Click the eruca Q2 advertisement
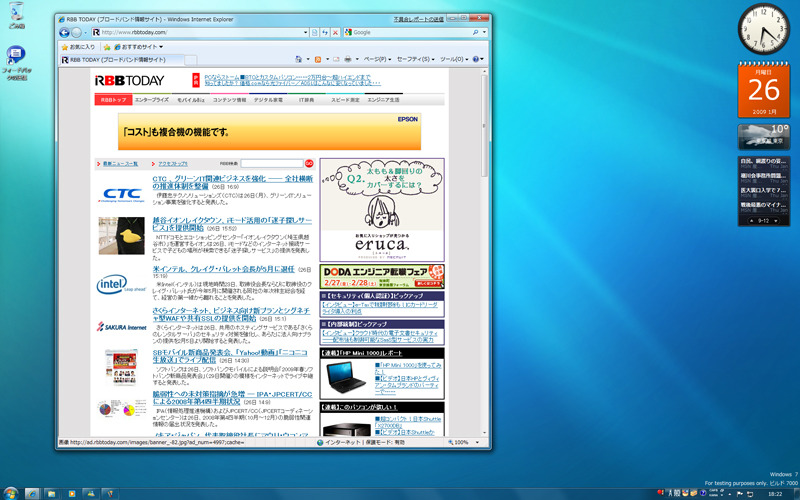Screen dimensions: 800x500 click(x=382, y=210)
